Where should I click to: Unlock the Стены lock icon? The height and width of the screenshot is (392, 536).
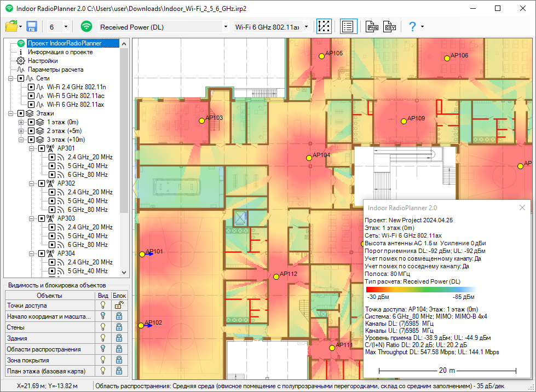pyautogui.click(x=119, y=327)
